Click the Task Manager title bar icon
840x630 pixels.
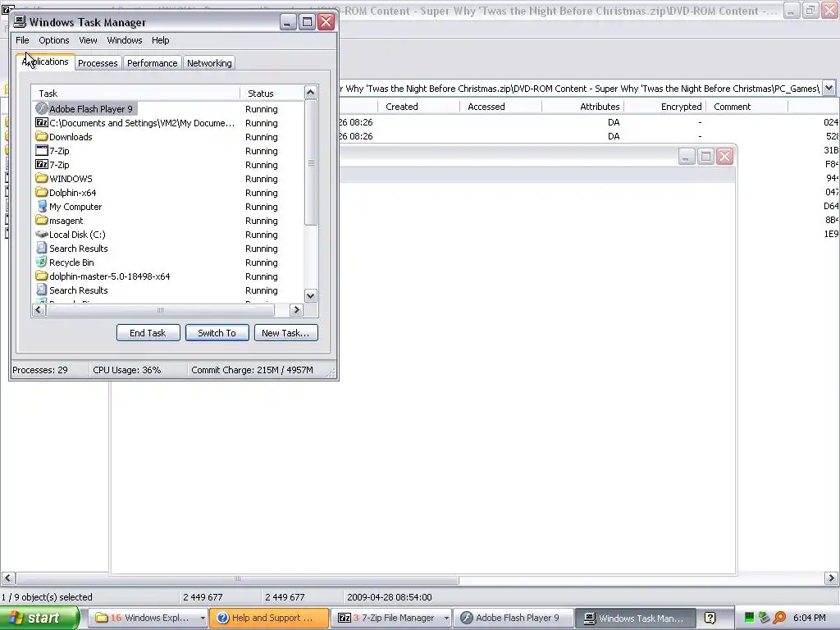(x=20, y=22)
